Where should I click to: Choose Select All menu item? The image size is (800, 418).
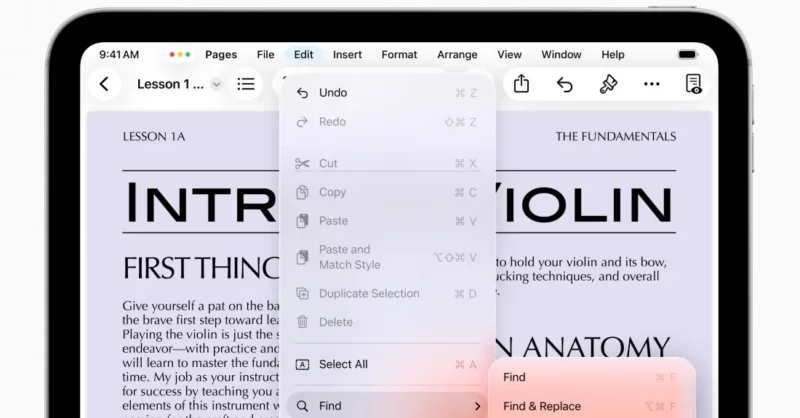coord(387,364)
